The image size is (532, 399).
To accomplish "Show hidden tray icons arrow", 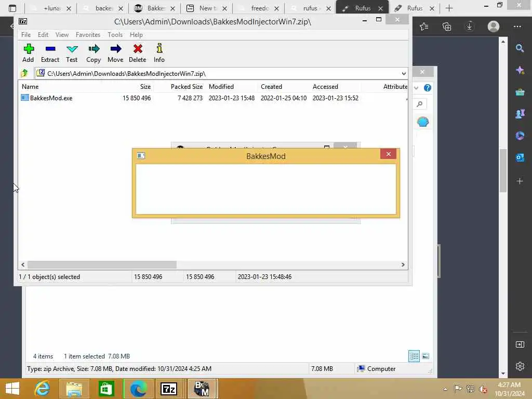I will pyautogui.click(x=445, y=389).
